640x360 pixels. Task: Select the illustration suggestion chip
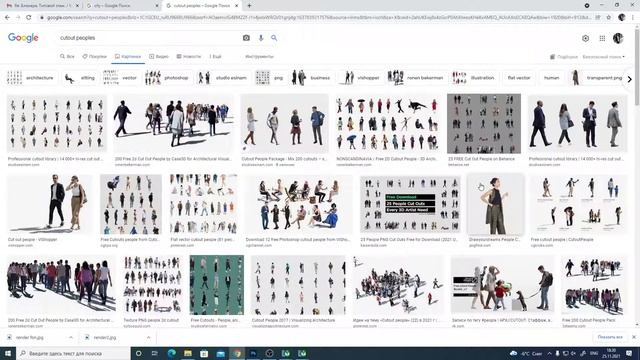coord(474,78)
